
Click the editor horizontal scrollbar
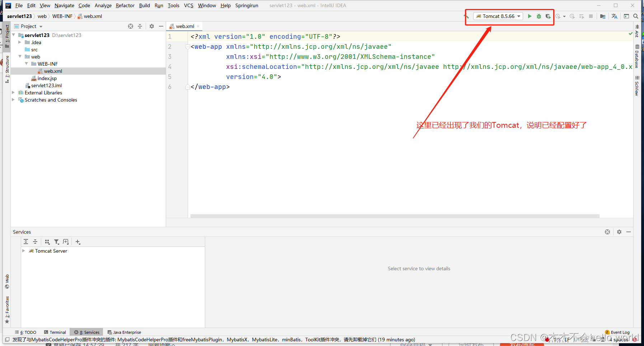395,216
